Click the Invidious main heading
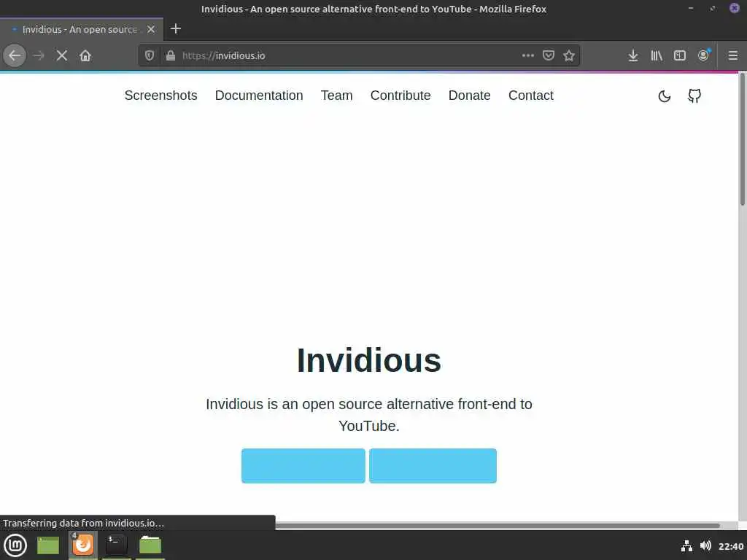 point(368,360)
